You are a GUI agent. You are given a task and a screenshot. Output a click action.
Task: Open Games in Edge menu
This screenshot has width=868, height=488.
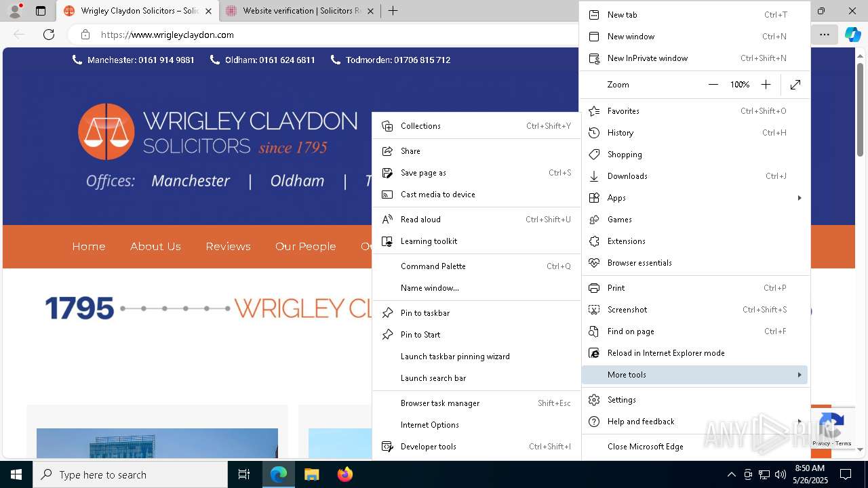695,220
